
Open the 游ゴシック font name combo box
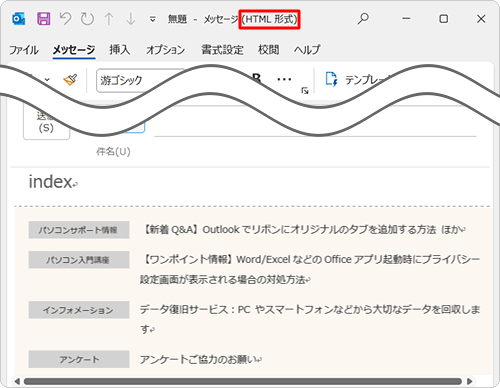[x=140, y=80]
